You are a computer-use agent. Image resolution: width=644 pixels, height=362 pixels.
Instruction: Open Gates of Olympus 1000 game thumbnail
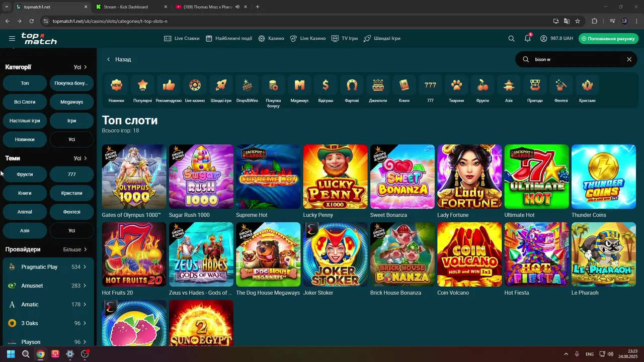(134, 176)
